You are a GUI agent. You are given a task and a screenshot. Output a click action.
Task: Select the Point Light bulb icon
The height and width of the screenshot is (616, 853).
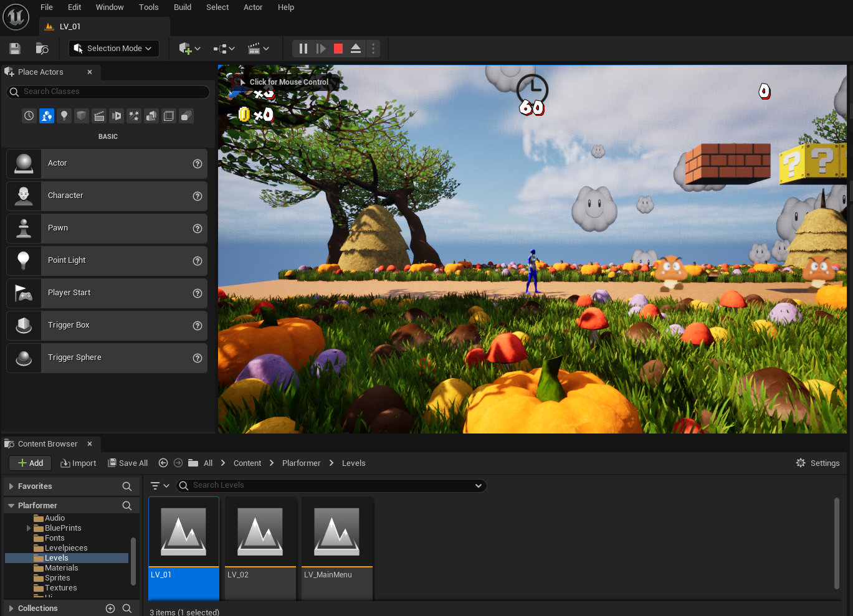click(x=24, y=261)
